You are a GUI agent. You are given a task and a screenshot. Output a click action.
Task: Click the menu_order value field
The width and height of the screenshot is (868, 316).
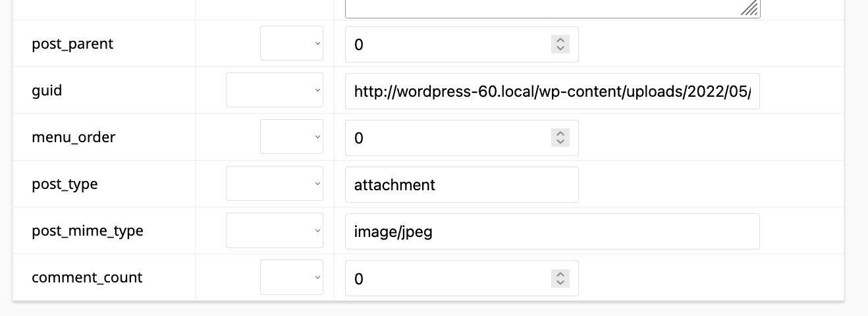tap(448, 138)
